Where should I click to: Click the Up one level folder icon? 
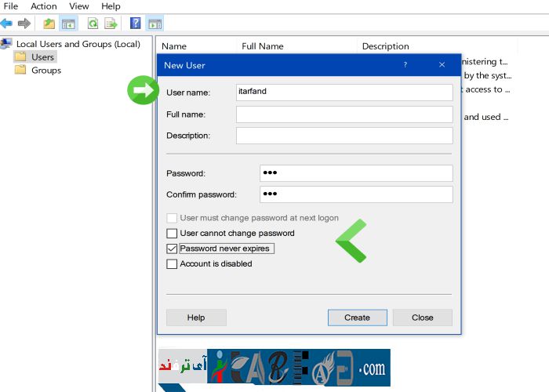tap(49, 24)
